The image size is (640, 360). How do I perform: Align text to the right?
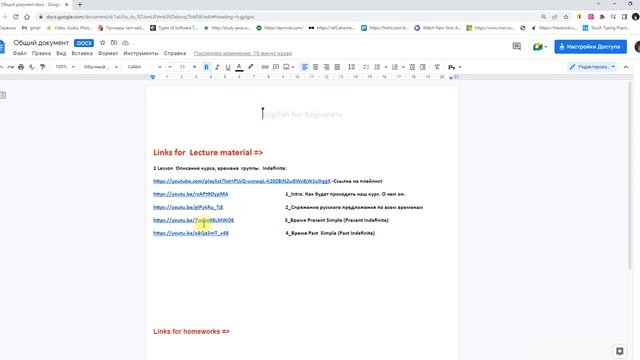(326, 67)
